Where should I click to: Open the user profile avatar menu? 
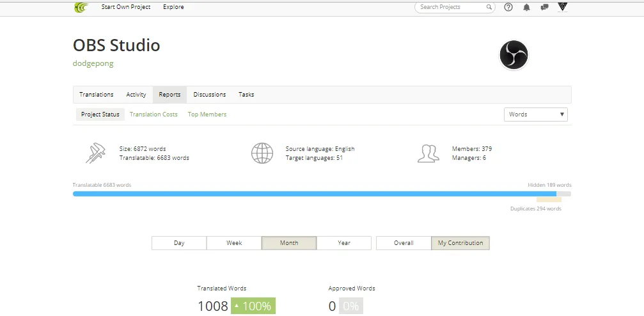[x=563, y=7]
